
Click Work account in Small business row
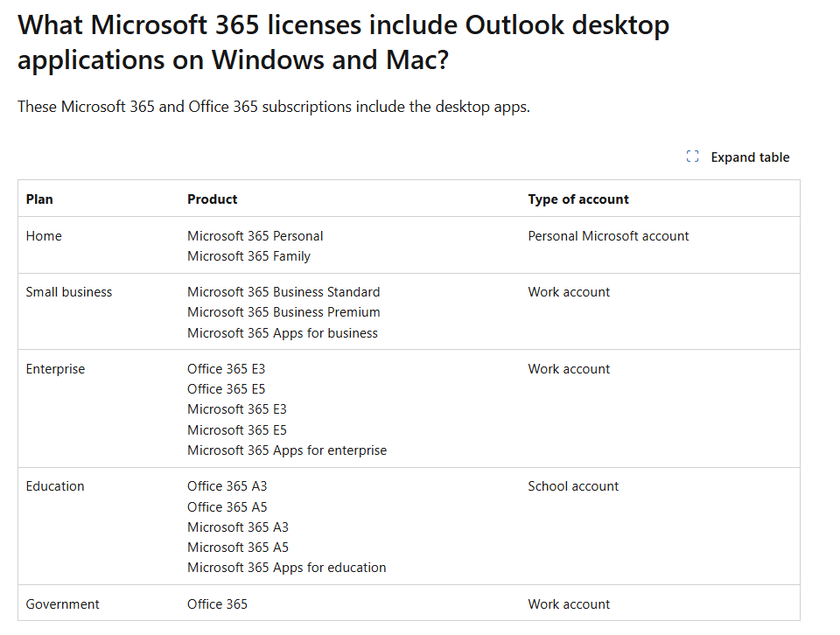(569, 292)
